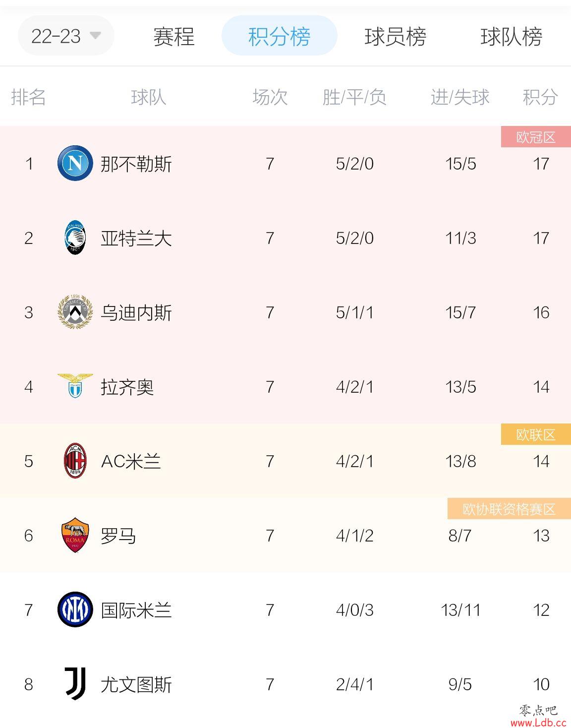Click the Lazio eagle logo

tap(75, 386)
